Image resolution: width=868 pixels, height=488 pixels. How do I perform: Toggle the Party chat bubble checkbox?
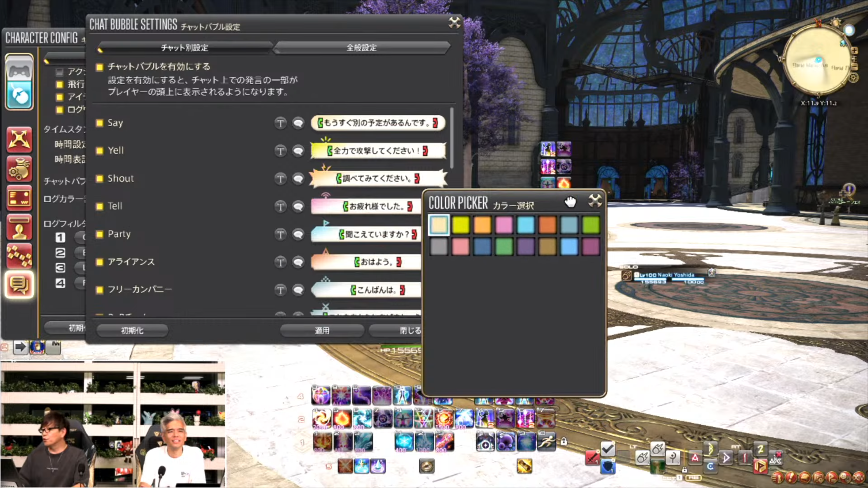[x=99, y=234]
